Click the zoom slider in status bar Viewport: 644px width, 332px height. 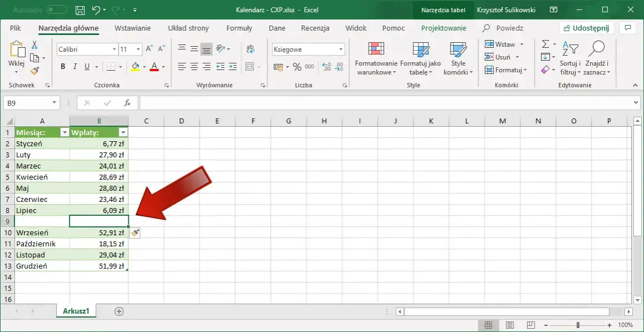pos(578,325)
